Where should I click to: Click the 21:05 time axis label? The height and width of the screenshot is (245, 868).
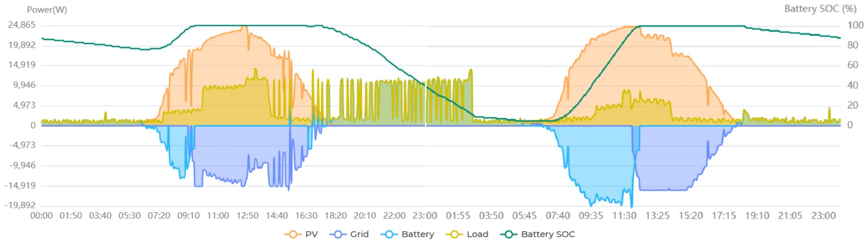tap(790, 216)
